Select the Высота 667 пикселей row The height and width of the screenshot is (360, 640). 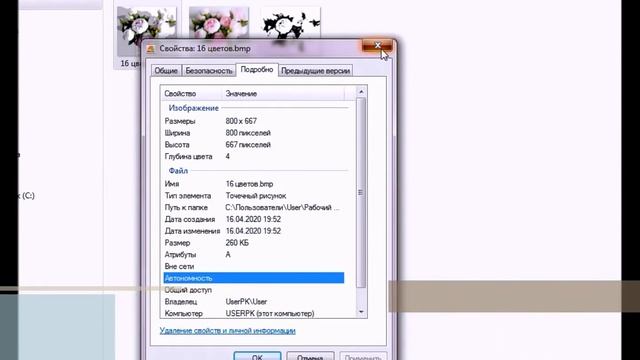coord(253,144)
